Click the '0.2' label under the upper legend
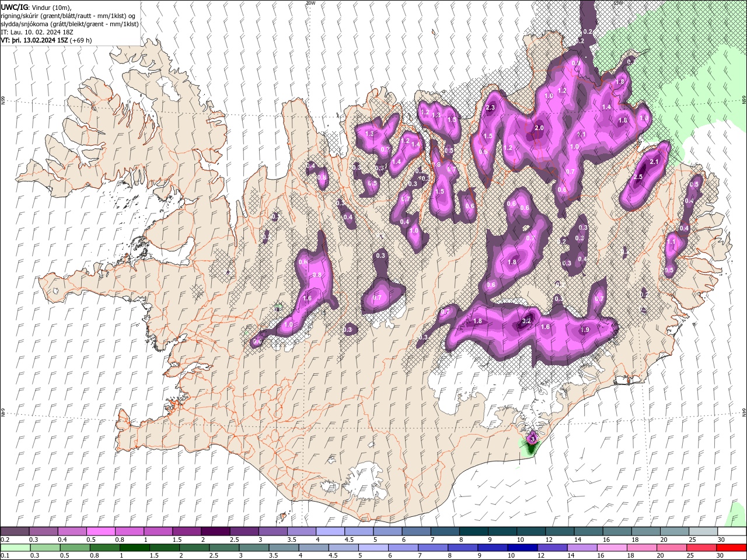The height and width of the screenshot is (560, 747). [x=5, y=540]
